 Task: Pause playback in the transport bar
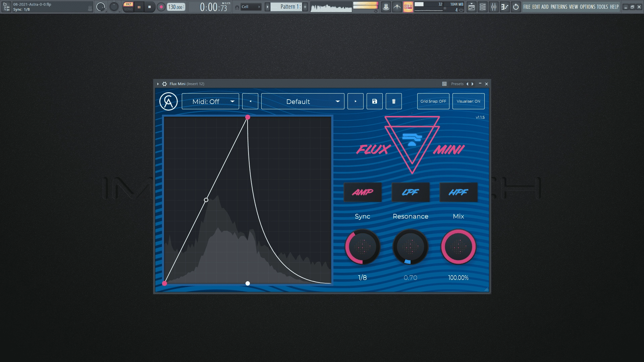click(139, 7)
